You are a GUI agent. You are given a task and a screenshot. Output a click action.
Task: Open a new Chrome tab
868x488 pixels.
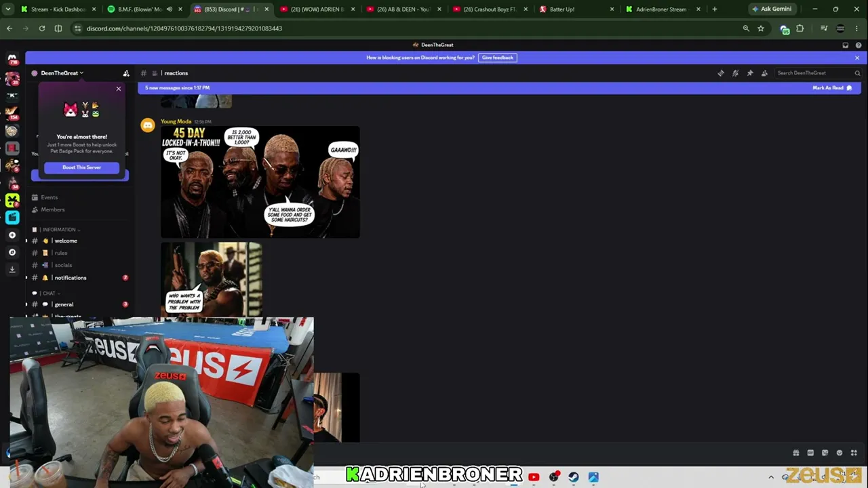(x=715, y=9)
